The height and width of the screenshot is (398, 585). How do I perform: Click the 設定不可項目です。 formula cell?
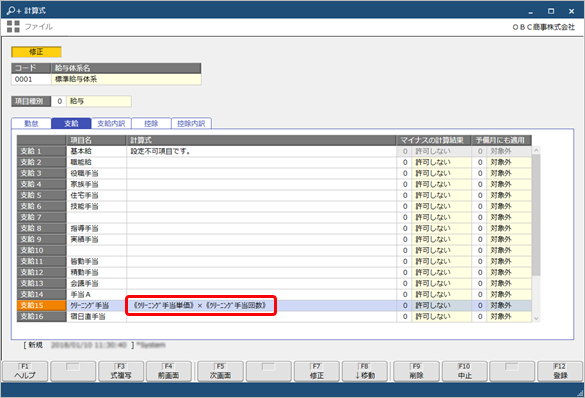(261, 151)
